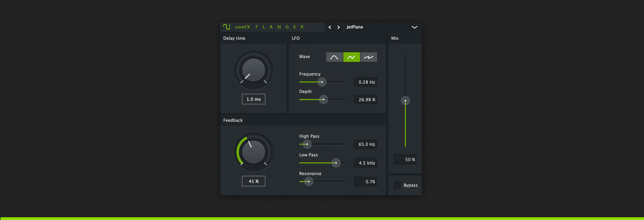644x220 pixels.
Task: Click the 65.0 Hz high pass value
Action: tap(365, 144)
